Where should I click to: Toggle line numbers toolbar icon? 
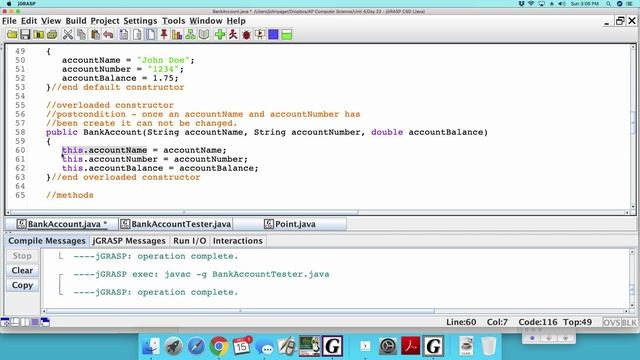(151, 35)
